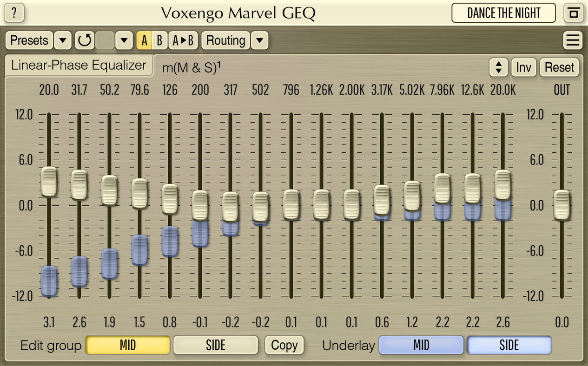Click the Inv button

(x=524, y=67)
